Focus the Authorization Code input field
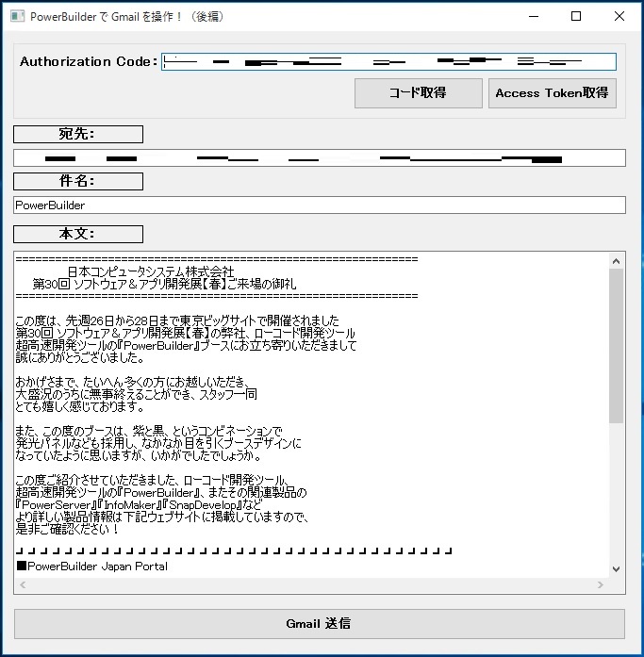Screen dimensions: 644x657 pyautogui.click(x=388, y=61)
